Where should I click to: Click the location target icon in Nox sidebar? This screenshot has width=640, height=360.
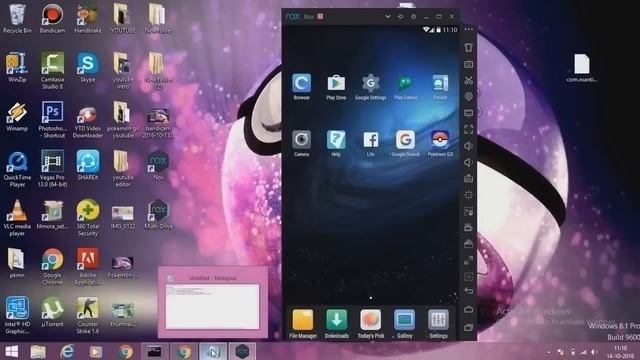coord(469,97)
